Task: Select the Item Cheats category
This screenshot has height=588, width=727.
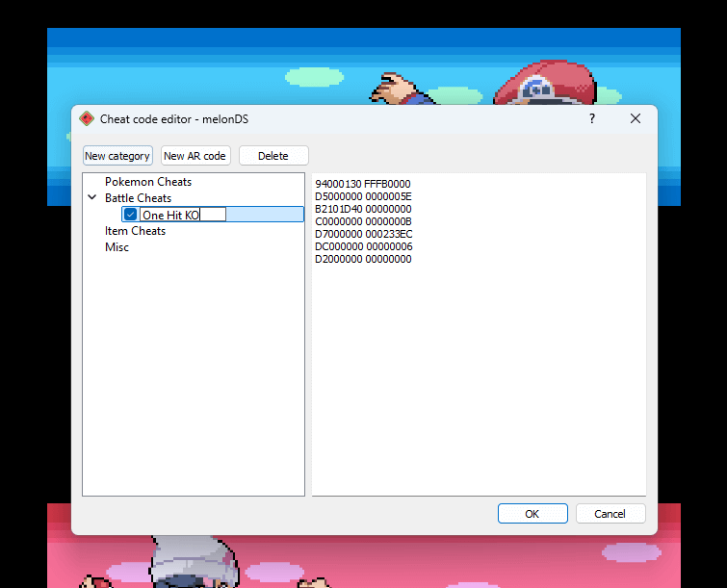Action: 135,231
